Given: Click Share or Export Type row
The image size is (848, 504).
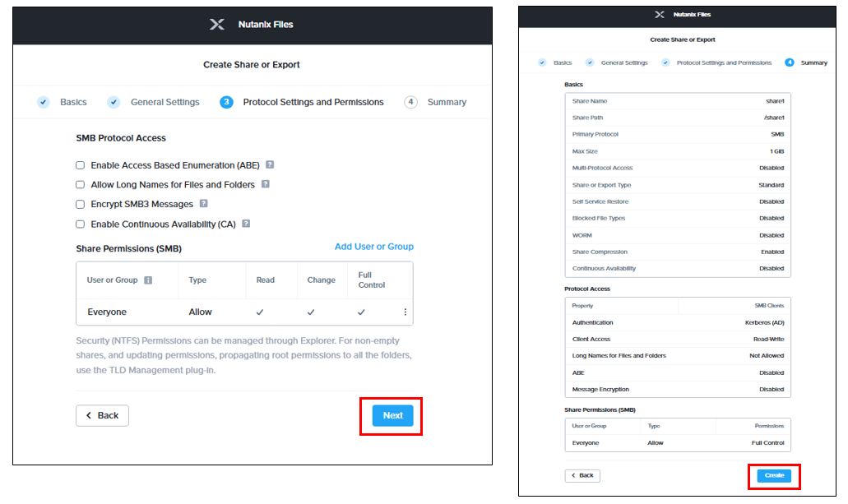Looking at the screenshot, I should click(678, 185).
